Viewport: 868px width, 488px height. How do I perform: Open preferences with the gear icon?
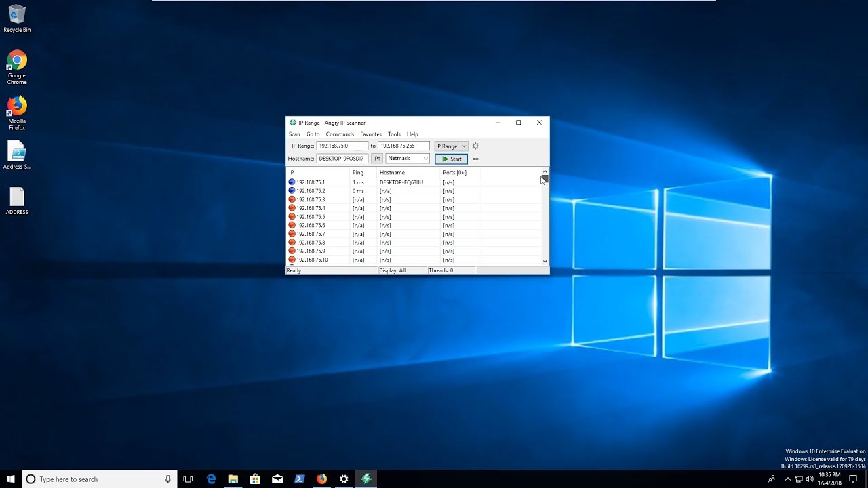coord(475,146)
